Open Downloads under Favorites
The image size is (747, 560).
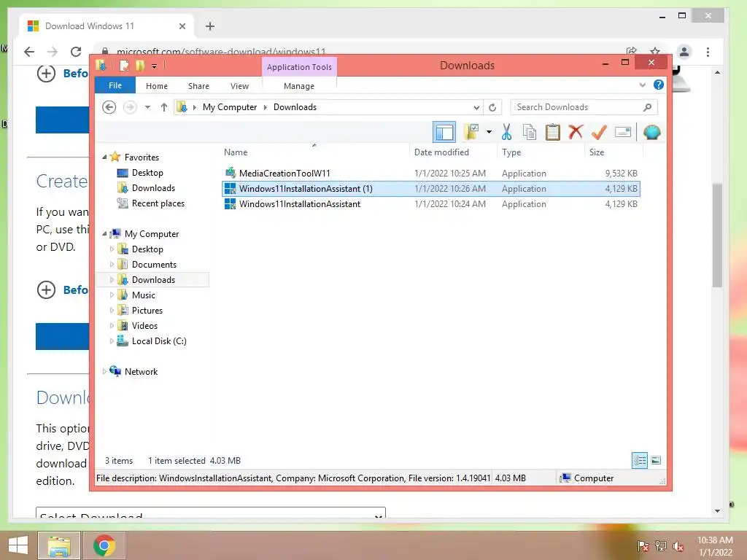tap(153, 188)
